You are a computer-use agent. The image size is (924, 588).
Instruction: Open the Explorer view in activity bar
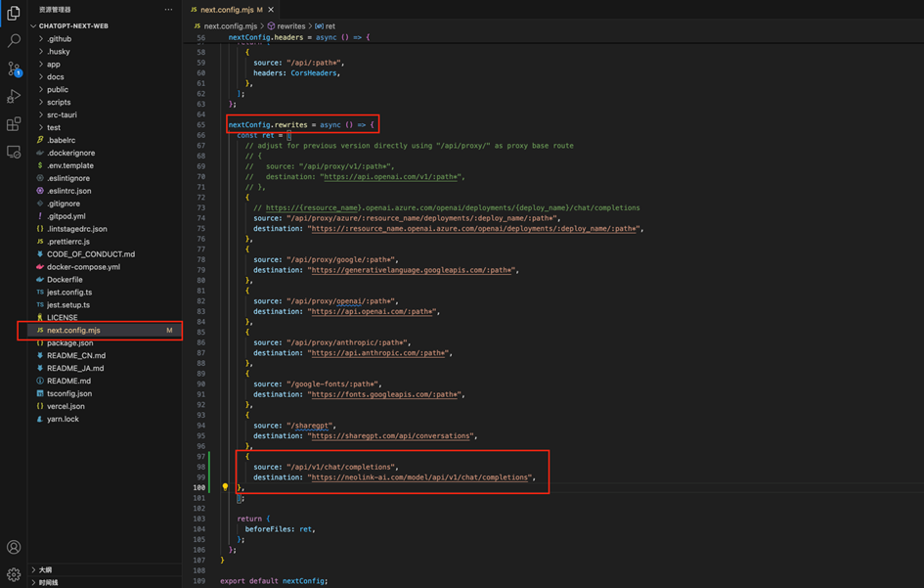tap(14, 13)
